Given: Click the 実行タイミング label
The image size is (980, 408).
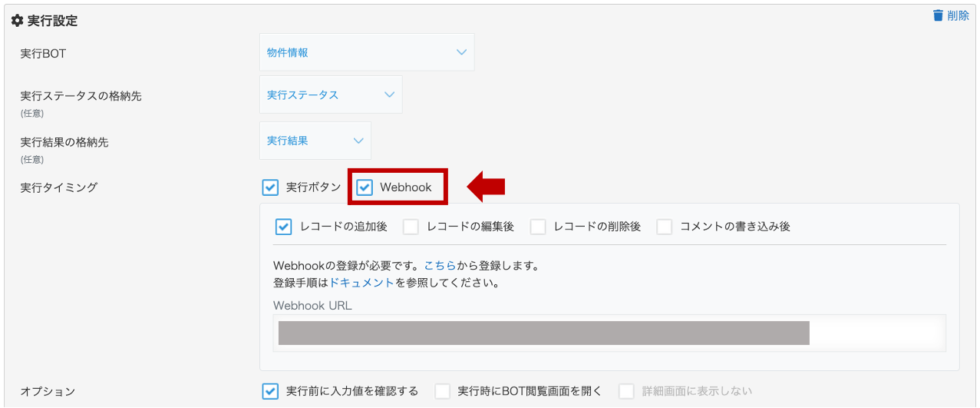Looking at the screenshot, I should coord(58,187).
